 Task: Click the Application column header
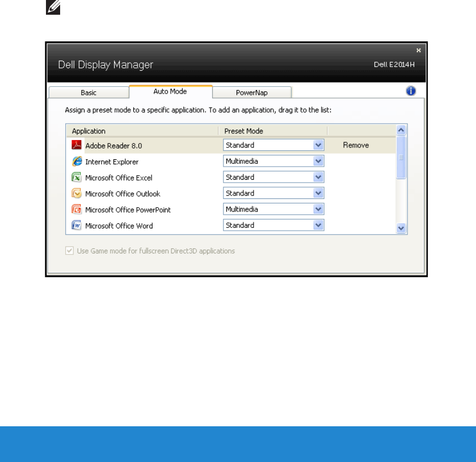point(142,131)
